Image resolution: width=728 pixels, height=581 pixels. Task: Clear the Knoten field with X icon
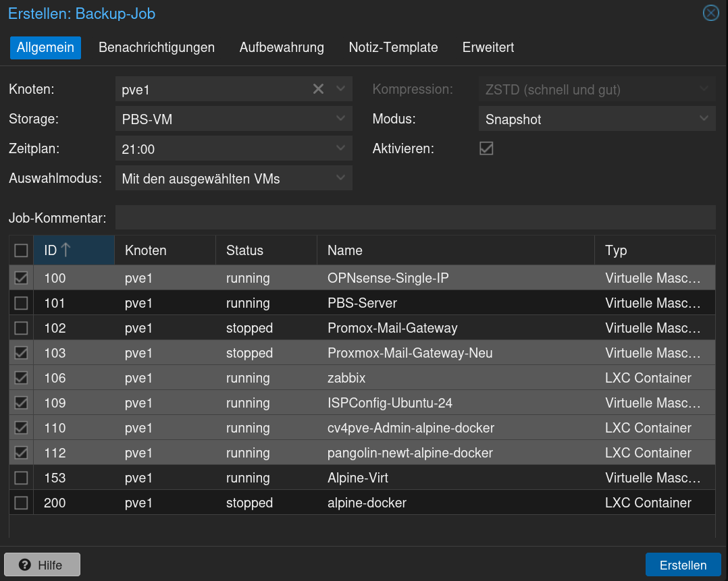318,89
